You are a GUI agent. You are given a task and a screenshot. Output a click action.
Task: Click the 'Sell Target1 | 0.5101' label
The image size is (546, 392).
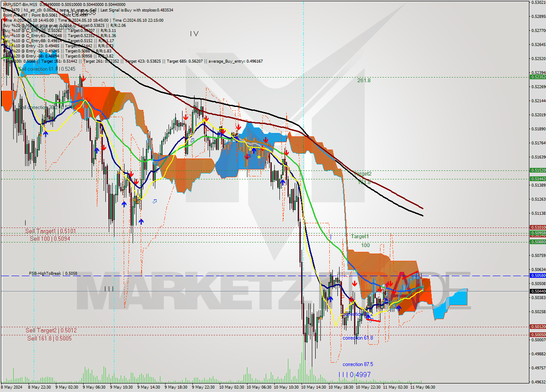pyautogui.click(x=50, y=231)
